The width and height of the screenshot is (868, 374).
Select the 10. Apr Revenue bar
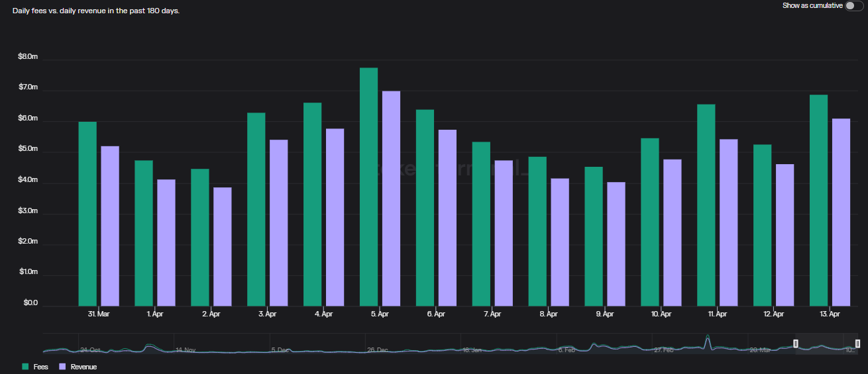pyautogui.click(x=673, y=233)
